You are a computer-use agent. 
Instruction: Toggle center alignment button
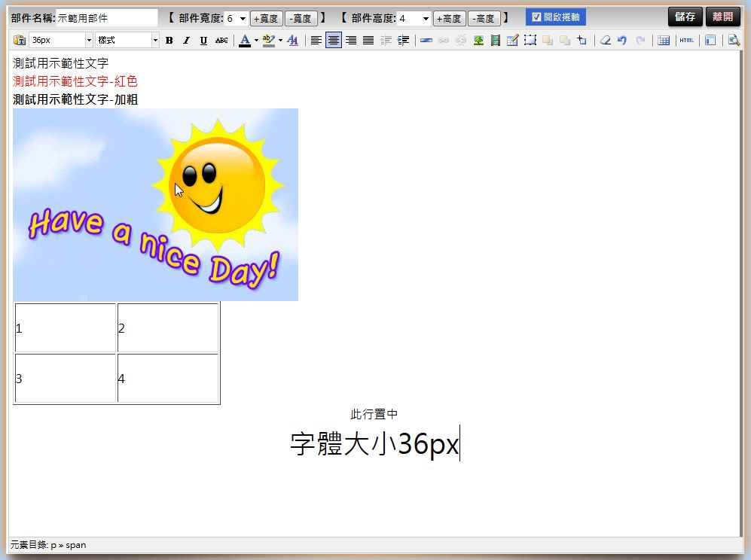point(333,41)
